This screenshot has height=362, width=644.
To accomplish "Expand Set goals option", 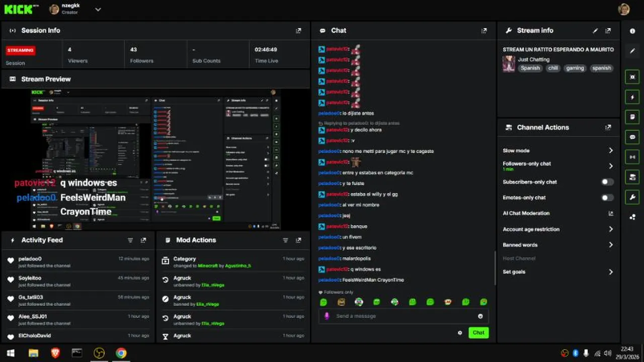I will (x=611, y=272).
